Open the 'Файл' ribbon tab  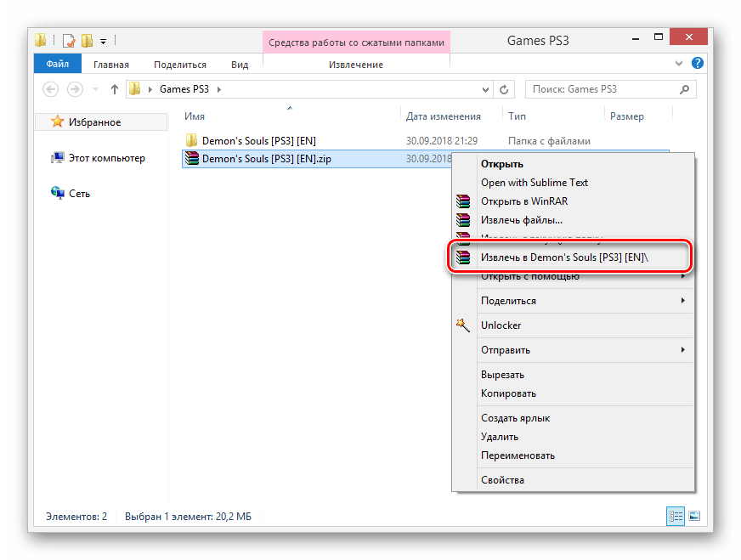tap(58, 64)
